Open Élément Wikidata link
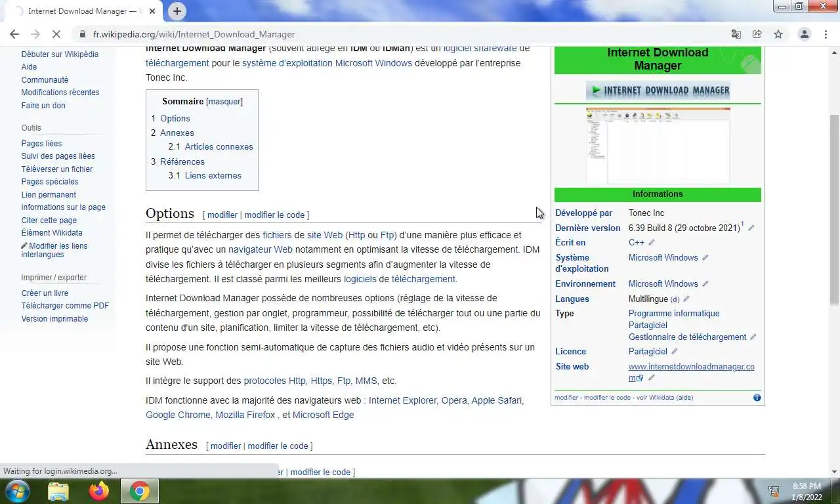840x504 pixels. point(52,233)
